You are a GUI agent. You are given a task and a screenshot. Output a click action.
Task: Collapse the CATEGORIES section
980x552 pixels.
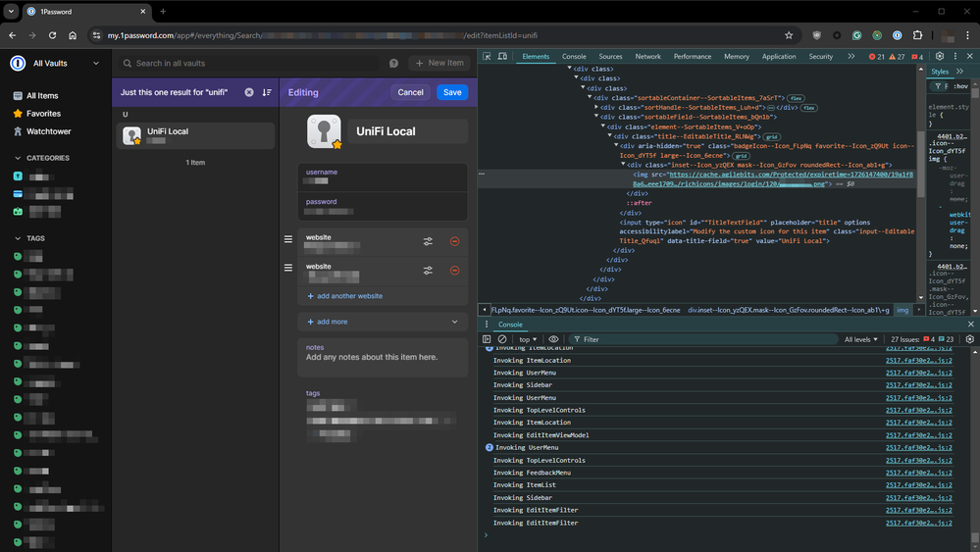18,158
